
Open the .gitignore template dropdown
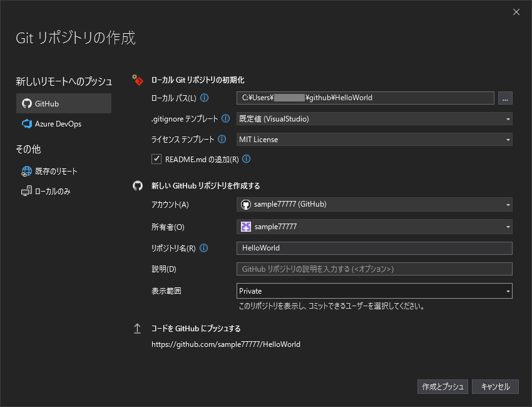pyautogui.click(x=374, y=119)
